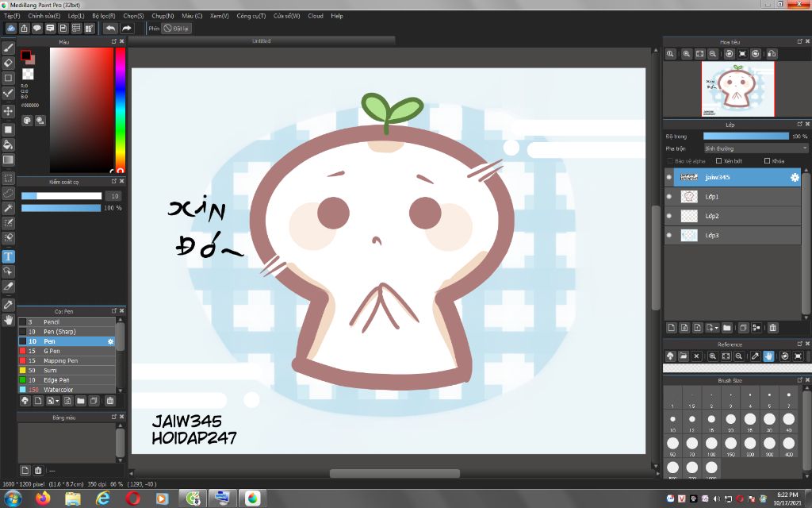Enable the Xén bớt clipping checkbox

point(718,161)
